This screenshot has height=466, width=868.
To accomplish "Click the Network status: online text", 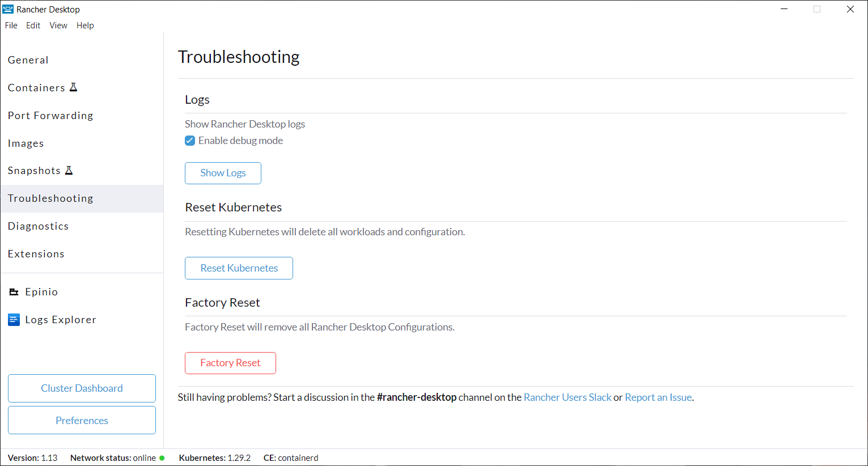I will [x=113, y=458].
